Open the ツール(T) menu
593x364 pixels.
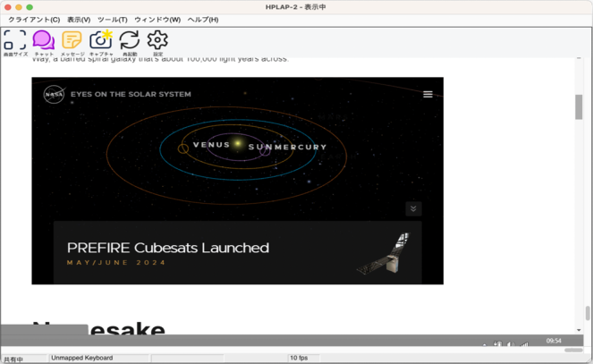click(x=112, y=20)
